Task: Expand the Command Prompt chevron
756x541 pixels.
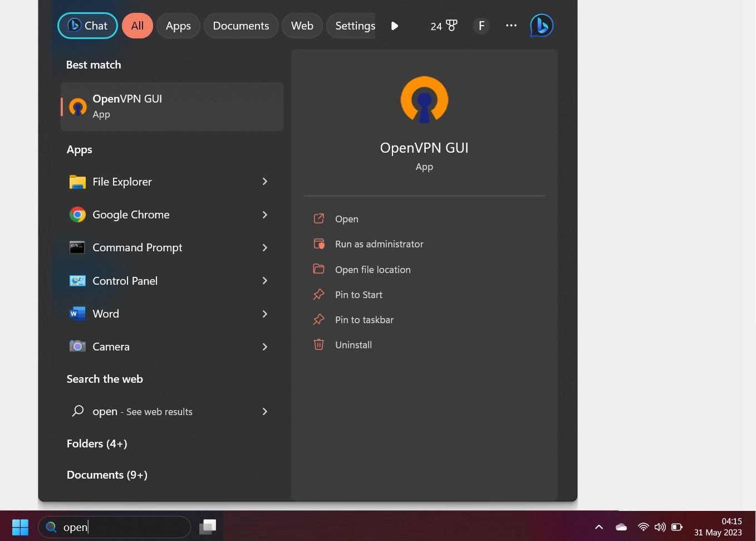Action: 265,247
